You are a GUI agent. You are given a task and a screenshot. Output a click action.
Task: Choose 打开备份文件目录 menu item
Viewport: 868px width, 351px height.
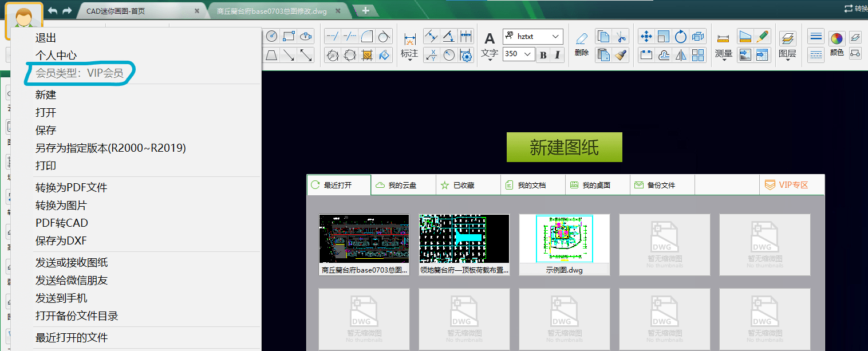pyautogui.click(x=77, y=316)
